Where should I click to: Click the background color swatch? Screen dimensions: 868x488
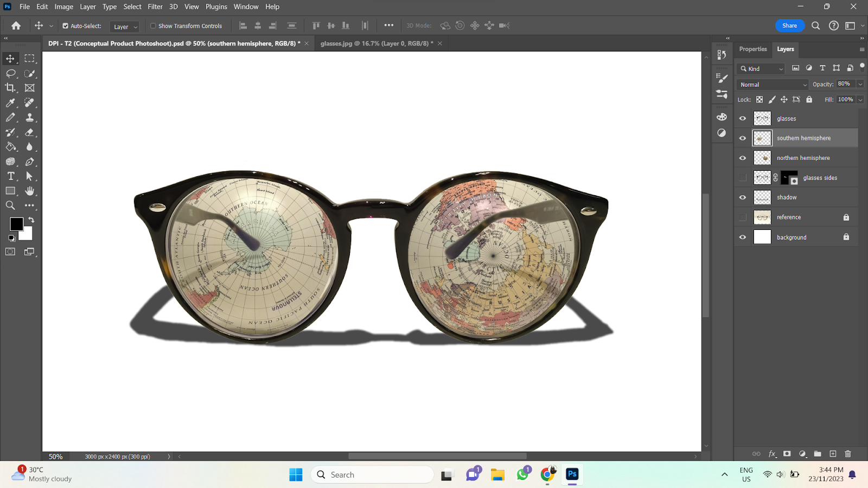(27, 235)
